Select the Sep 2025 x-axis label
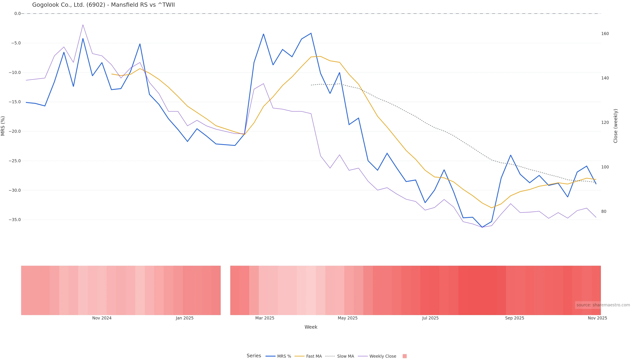The height and width of the screenshot is (362, 644). (x=515, y=318)
